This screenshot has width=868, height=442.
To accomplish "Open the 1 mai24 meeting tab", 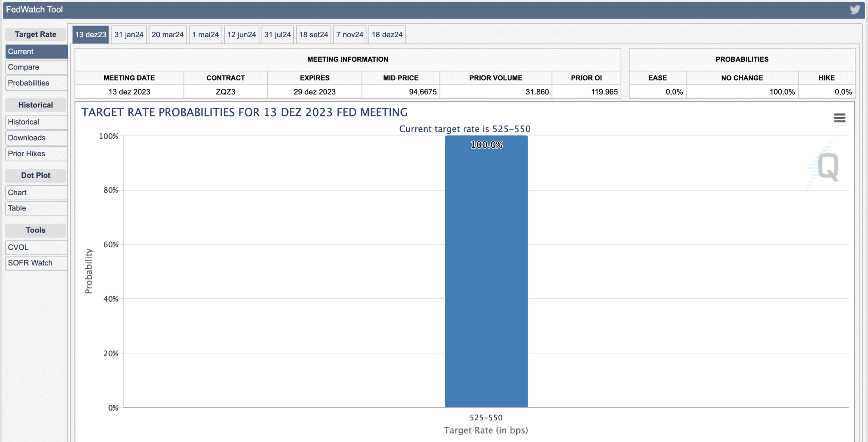I will click(x=205, y=35).
